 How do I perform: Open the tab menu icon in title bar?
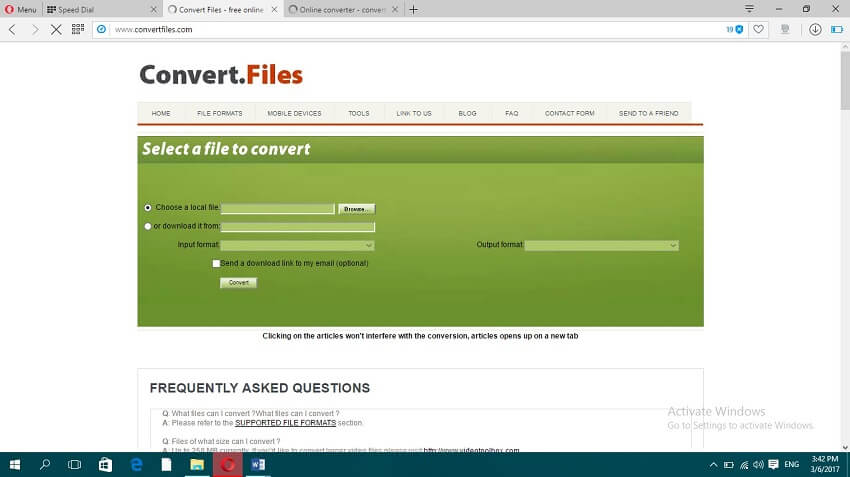coord(749,9)
